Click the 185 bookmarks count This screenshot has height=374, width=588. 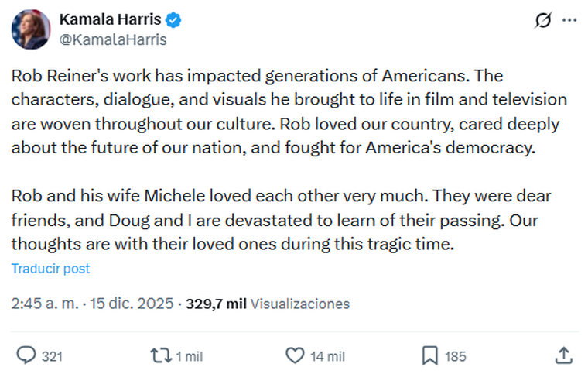tap(456, 356)
